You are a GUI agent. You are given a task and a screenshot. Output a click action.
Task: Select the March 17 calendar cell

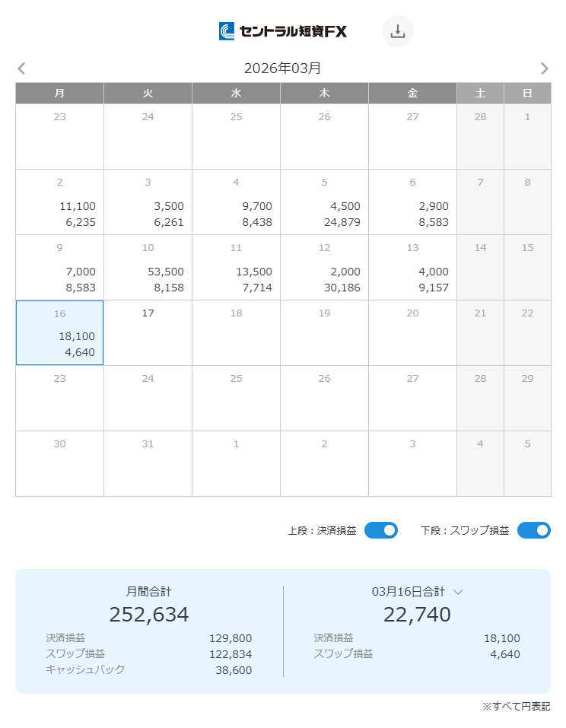click(x=148, y=332)
